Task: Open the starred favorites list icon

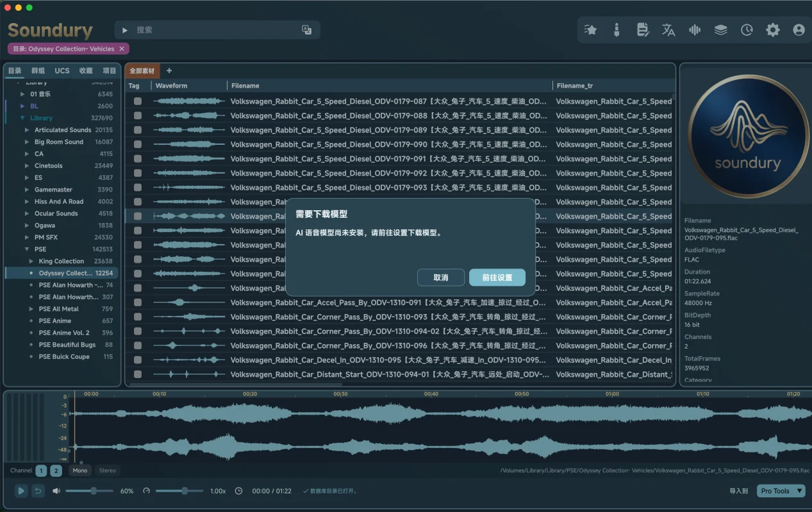Action: (591, 30)
